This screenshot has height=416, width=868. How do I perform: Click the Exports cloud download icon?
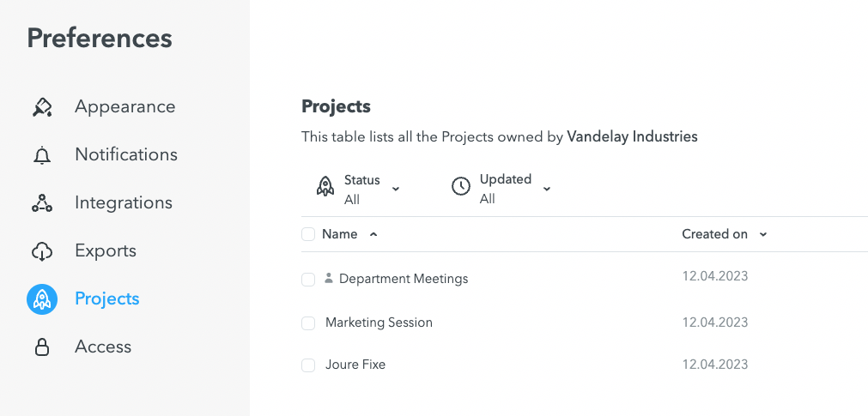pos(42,251)
